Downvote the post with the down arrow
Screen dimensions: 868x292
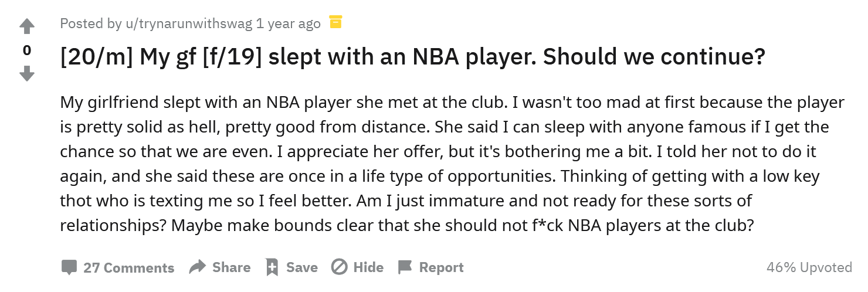[27, 74]
